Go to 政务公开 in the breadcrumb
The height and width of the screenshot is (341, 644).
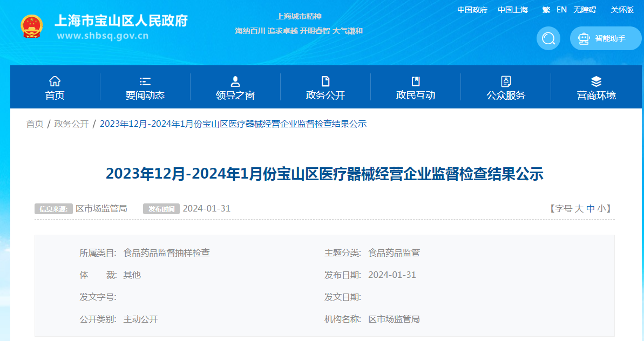[71, 124]
